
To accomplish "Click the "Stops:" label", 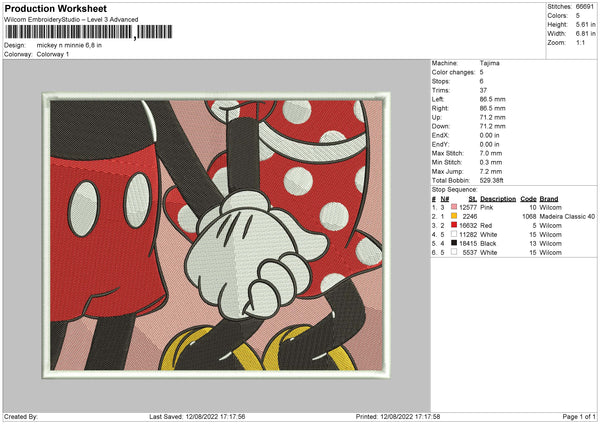I will pos(441,81).
